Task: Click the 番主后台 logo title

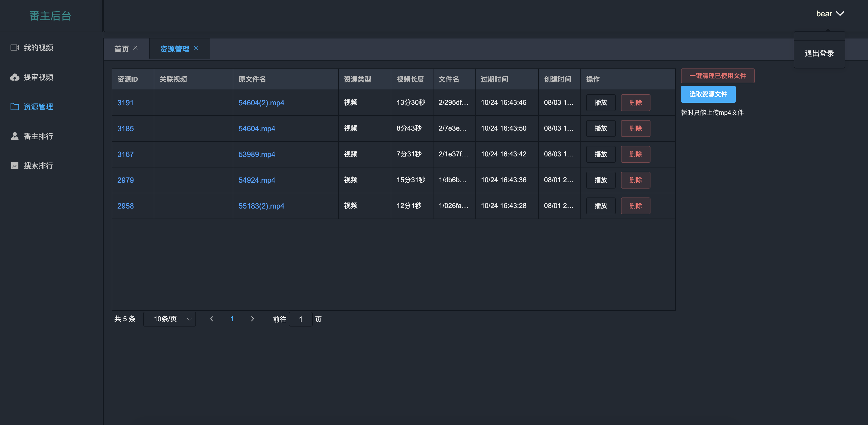Action: point(50,16)
